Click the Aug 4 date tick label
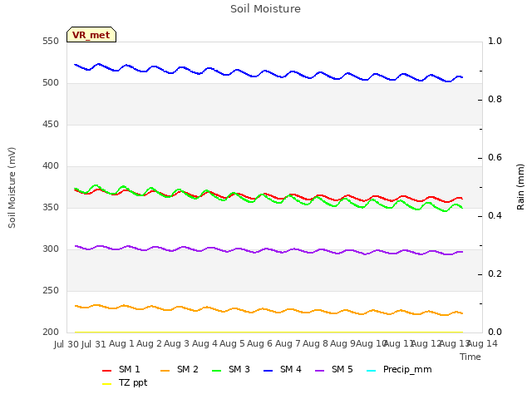The width and height of the screenshot is (532, 399). pos(204,343)
